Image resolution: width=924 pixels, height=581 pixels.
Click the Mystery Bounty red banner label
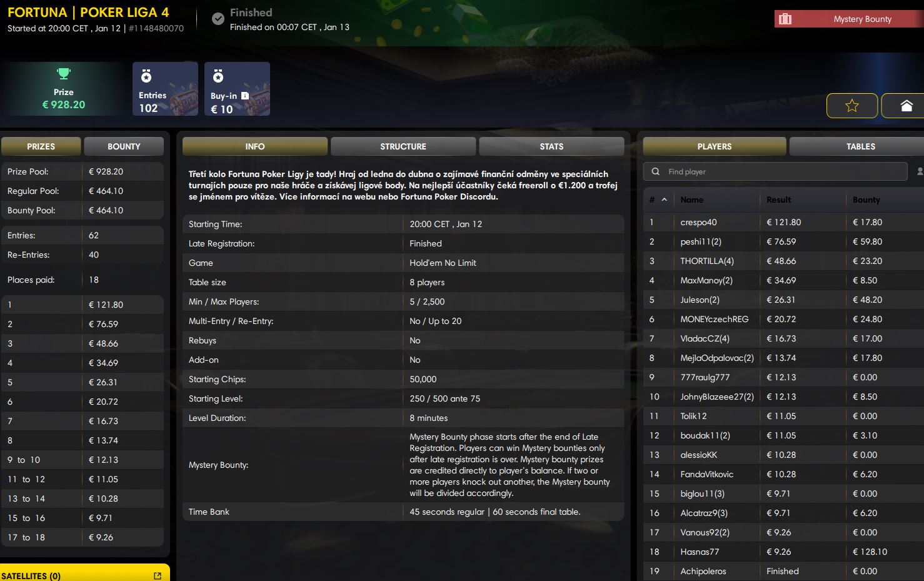click(862, 19)
